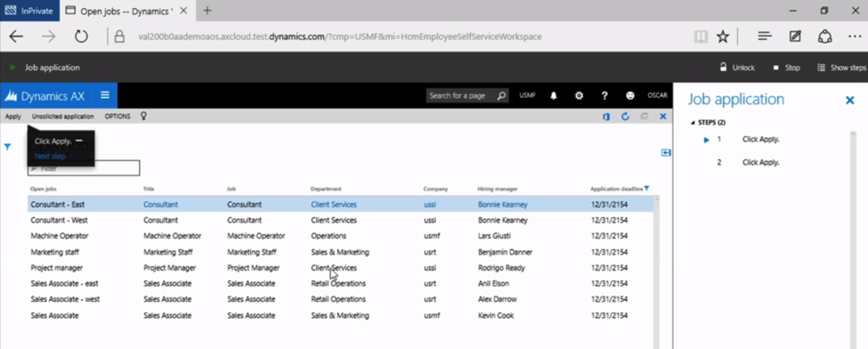Image resolution: width=868 pixels, height=349 pixels.
Task: Click the Unlock task guide button
Action: tap(737, 68)
